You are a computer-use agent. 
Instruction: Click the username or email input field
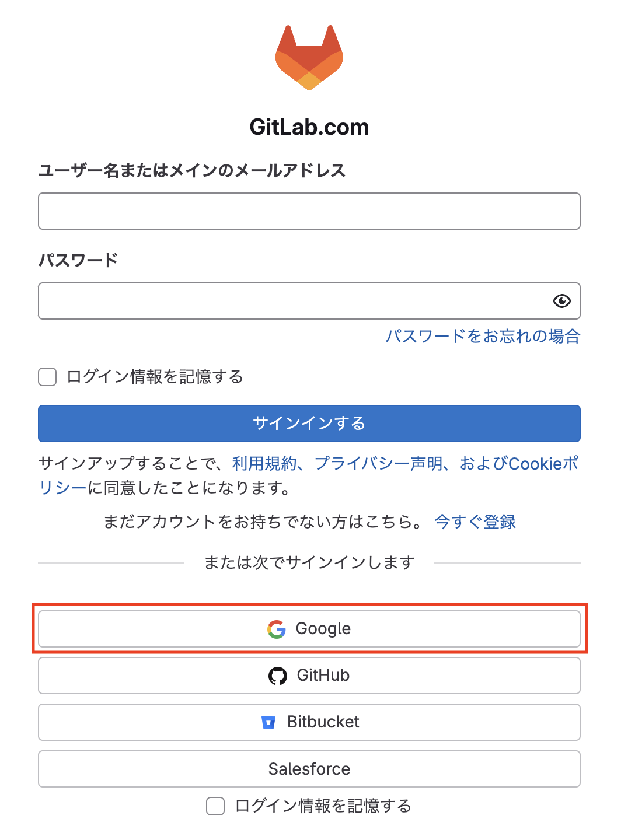point(309,211)
